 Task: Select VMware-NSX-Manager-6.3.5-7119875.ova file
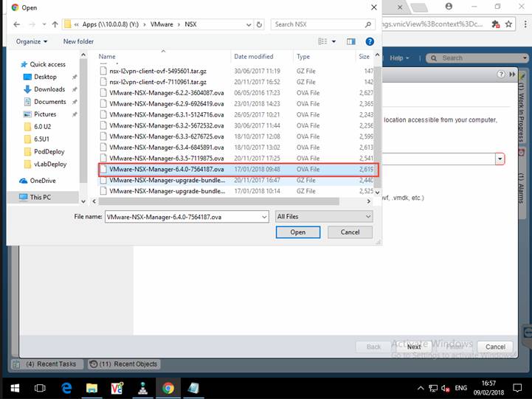[236, 159]
